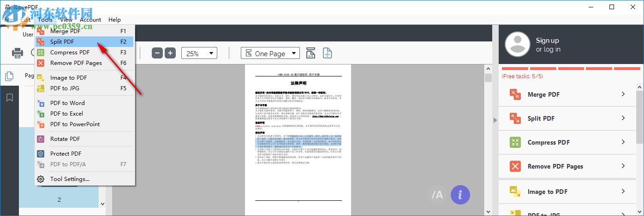Viewport: 644px width, 216px height.
Task: Click the PDF to Word icon in the menu
Action: [41, 103]
